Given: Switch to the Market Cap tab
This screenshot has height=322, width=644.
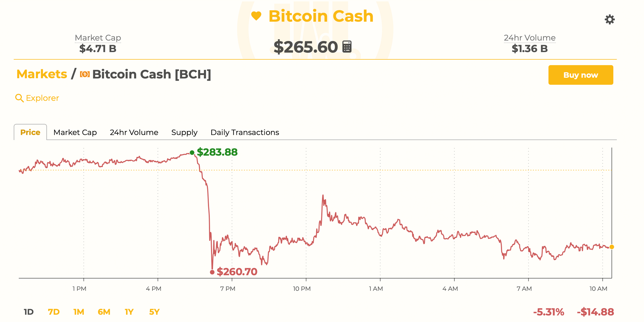Looking at the screenshot, I should tap(75, 132).
